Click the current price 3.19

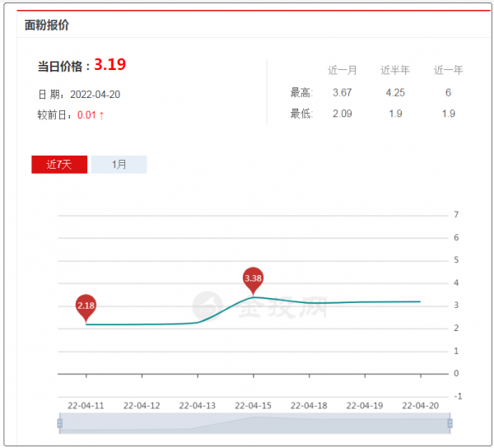pos(110,64)
